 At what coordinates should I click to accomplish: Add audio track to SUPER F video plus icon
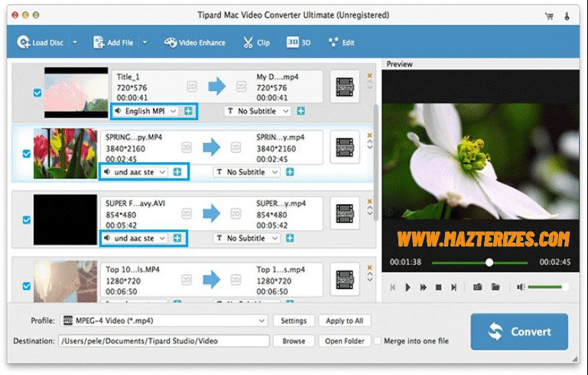tap(177, 238)
